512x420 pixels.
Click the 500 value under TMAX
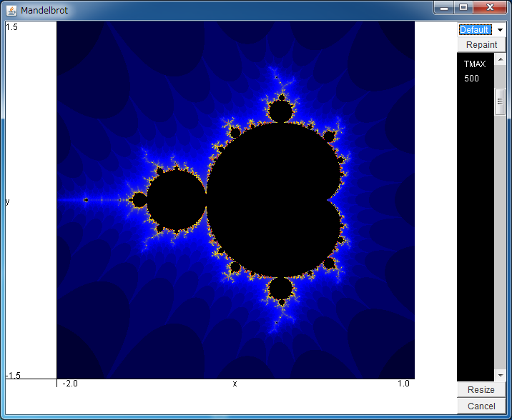[471, 79]
